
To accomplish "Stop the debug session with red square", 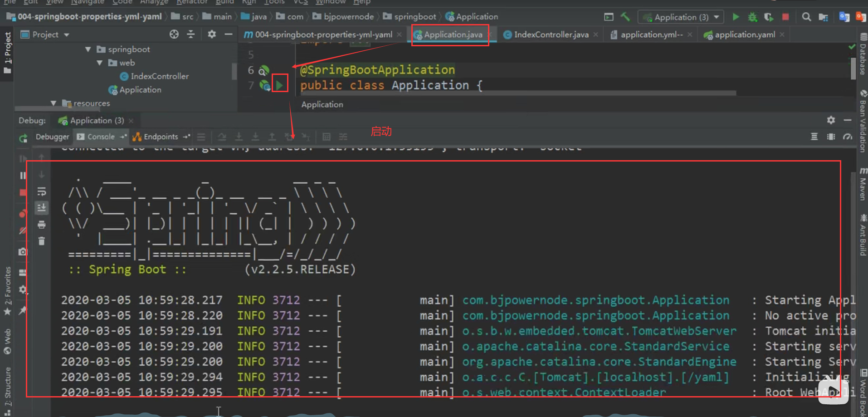I will (x=23, y=192).
